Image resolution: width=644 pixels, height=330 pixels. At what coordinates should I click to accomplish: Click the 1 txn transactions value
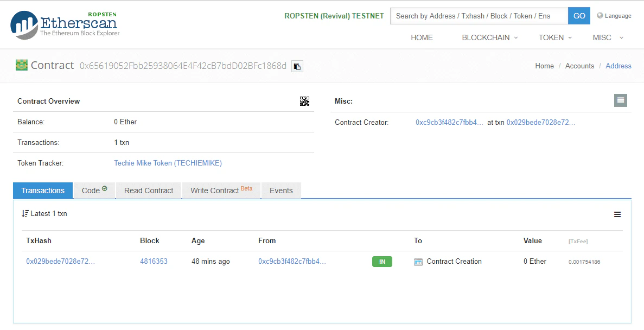click(x=122, y=143)
